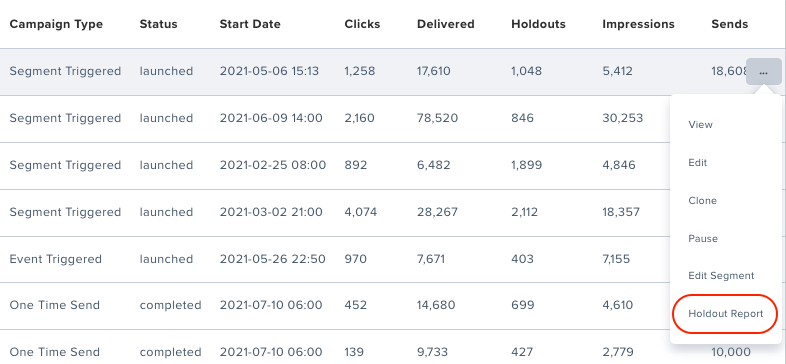The height and width of the screenshot is (364, 786).
Task: Click the Sends column header
Action: point(729,24)
